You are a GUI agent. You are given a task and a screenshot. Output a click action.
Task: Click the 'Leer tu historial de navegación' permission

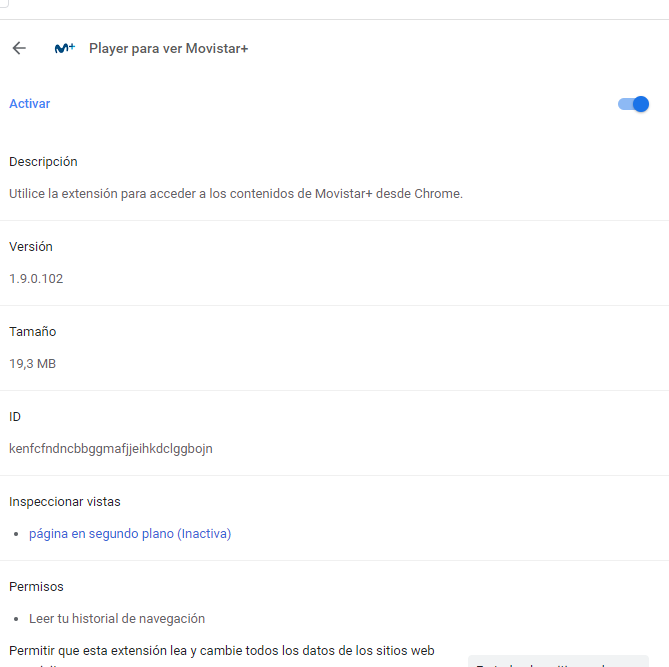pos(117,619)
